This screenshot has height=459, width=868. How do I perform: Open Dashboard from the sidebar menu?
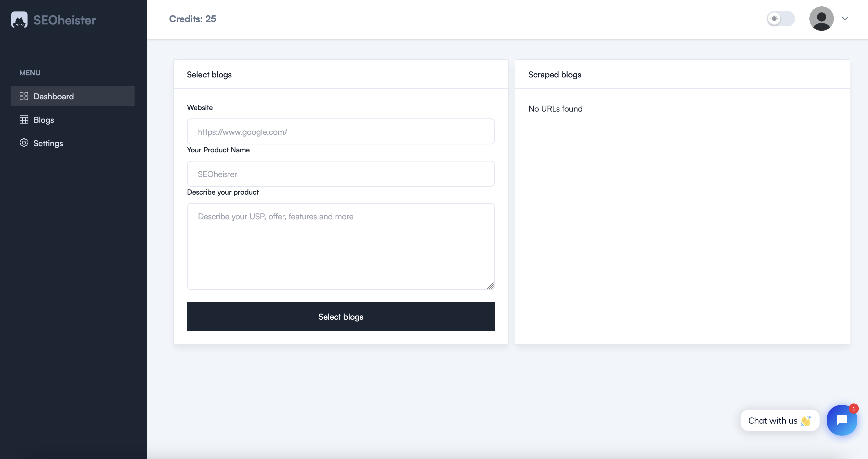(x=73, y=96)
